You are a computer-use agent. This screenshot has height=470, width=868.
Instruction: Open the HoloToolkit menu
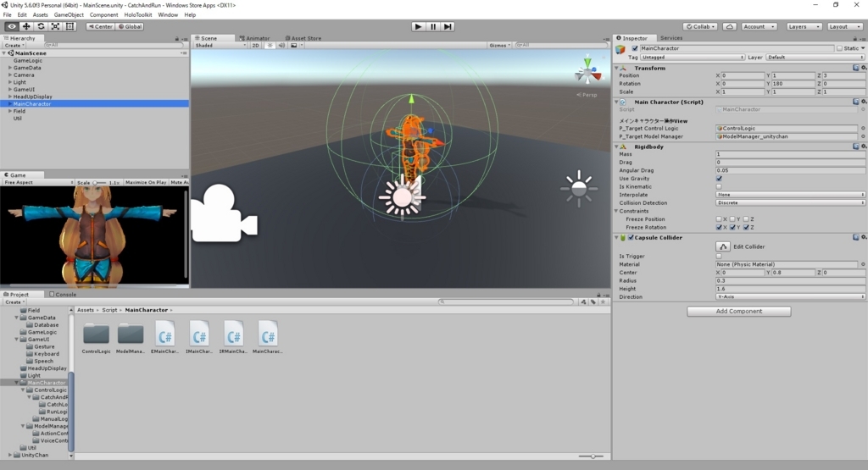pyautogui.click(x=138, y=15)
